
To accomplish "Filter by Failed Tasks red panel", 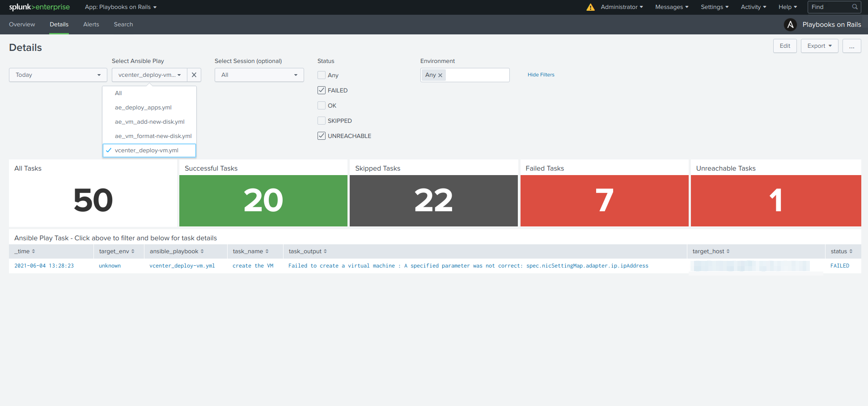I will pyautogui.click(x=605, y=201).
